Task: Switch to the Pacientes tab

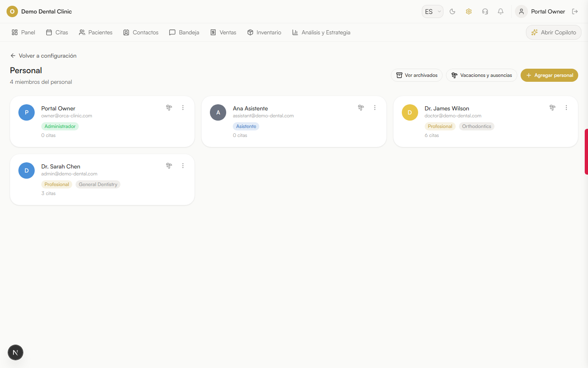Action: click(x=96, y=32)
